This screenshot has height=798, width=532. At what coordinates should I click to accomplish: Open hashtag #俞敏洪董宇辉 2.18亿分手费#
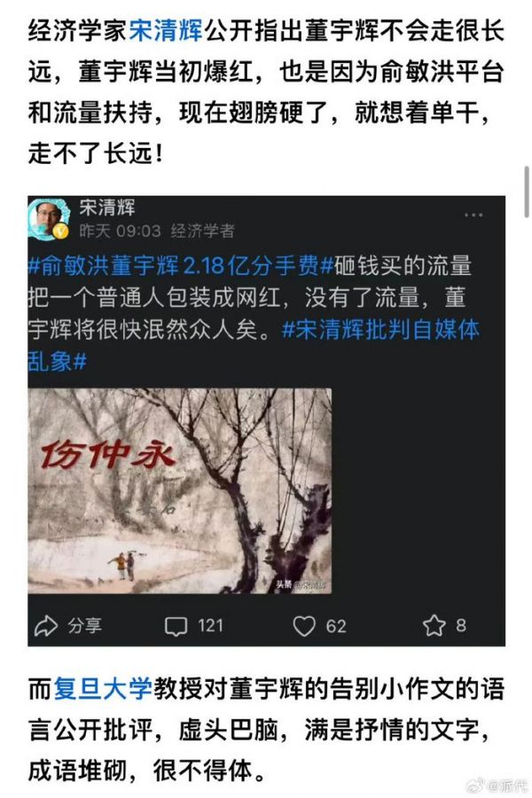click(x=181, y=266)
